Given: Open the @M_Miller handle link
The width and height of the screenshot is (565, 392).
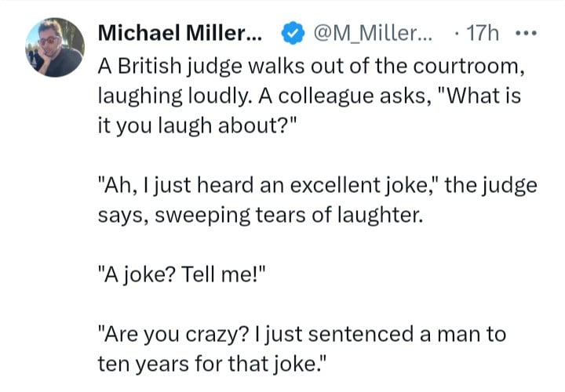Looking at the screenshot, I should 373,34.
